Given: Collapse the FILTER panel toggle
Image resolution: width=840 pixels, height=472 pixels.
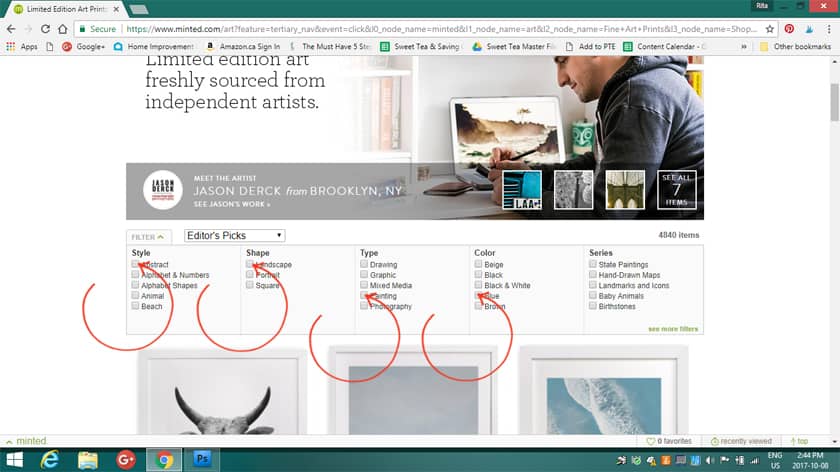Looking at the screenshot, I should 148,237.
